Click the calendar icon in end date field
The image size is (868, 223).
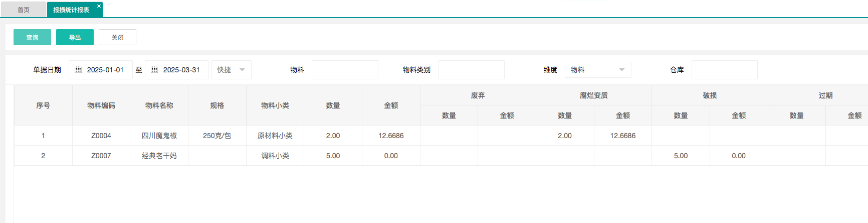pos(154,70)
